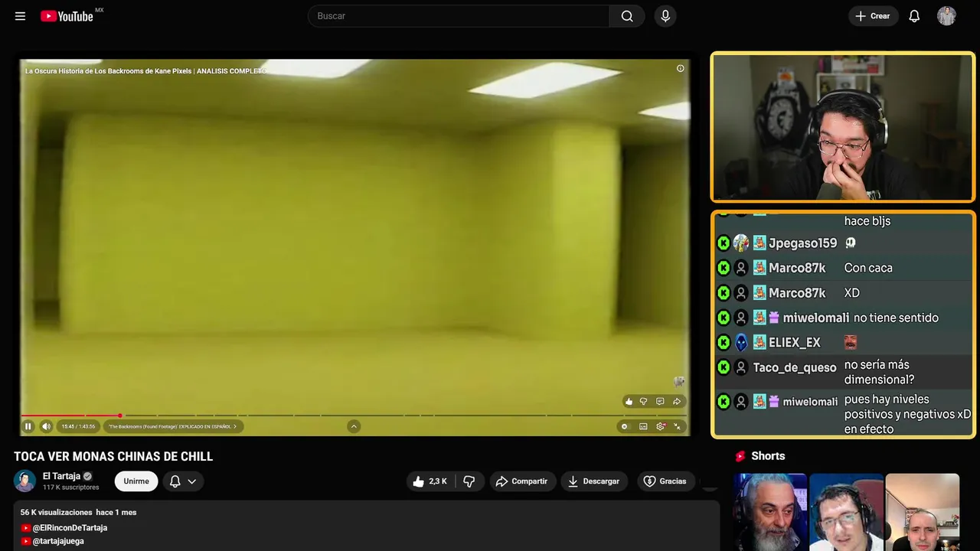Open the notifications bell in header
The height and width of the screenshot is (551, 980).
[914, 16]
